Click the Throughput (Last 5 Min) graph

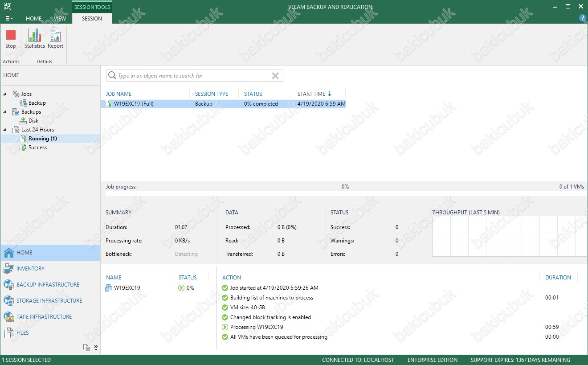[510, 236]
